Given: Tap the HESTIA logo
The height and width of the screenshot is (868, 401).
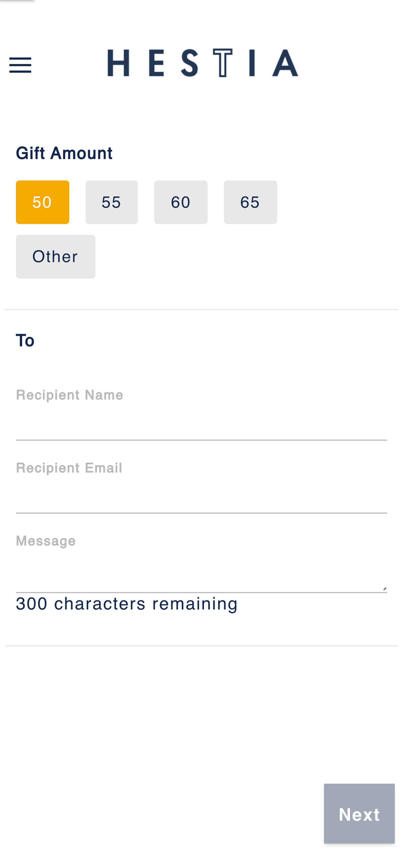Looking at the screenshot, I should click(202, 63).
